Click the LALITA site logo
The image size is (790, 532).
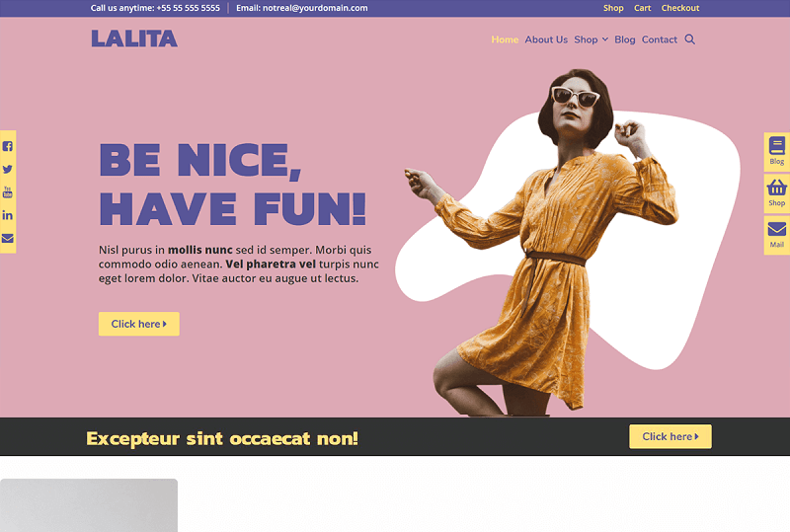(x=134, y=38)
